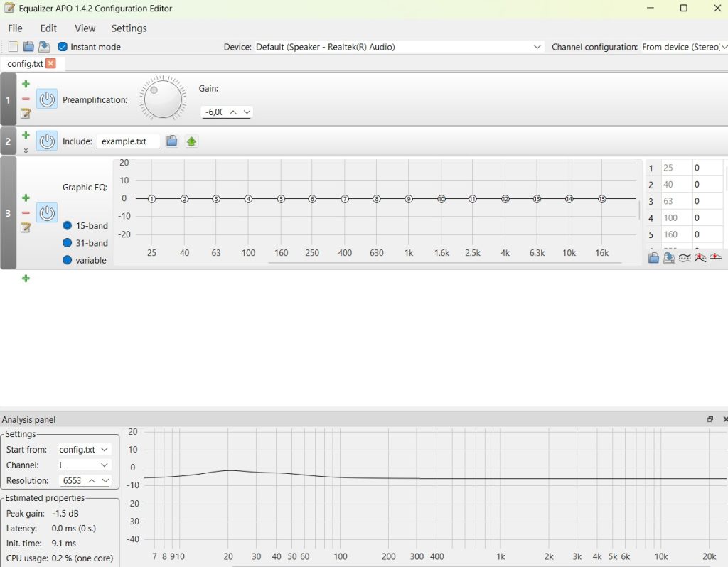The image size is (728, 567).
Task: Open the folder icon beside example.txt
Action: point(171,141)
